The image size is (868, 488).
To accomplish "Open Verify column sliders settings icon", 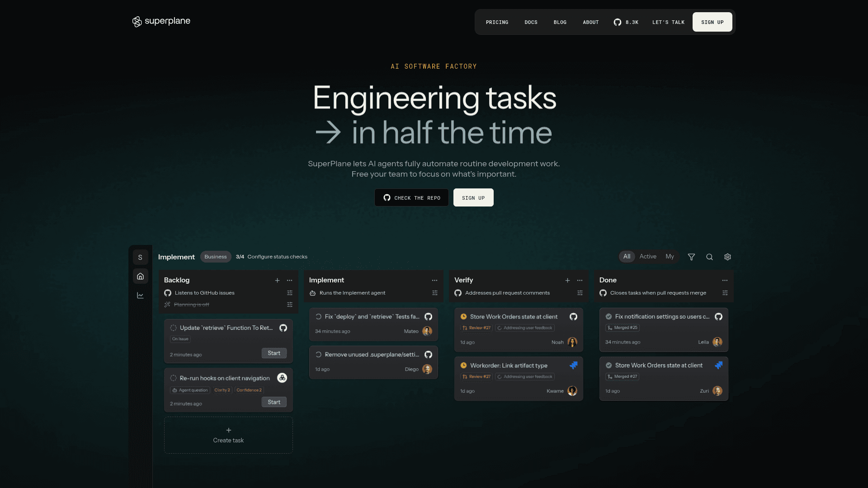I will 580,293.
